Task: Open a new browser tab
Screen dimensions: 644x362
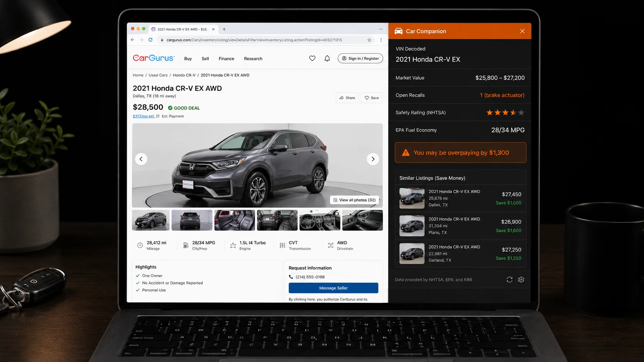Action: pyautogui.click(x=224, y=29)
